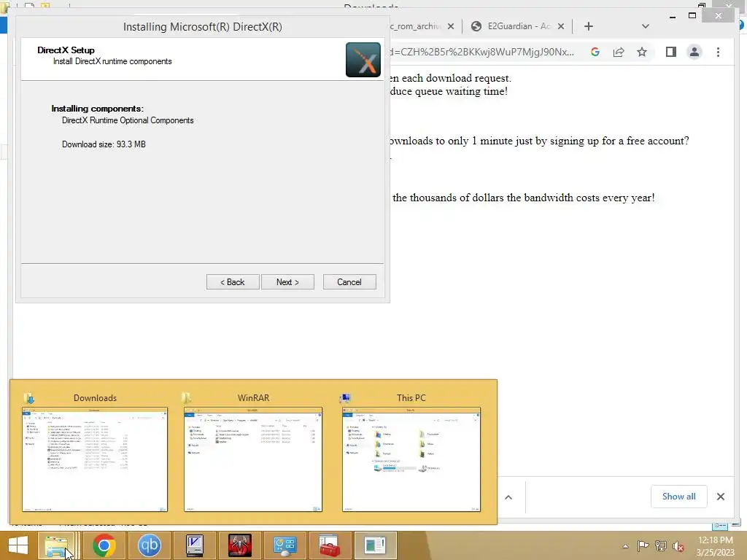Show hidden system tray icons
747x560 pixels.
pyautogui.click(x=625, y=546)
